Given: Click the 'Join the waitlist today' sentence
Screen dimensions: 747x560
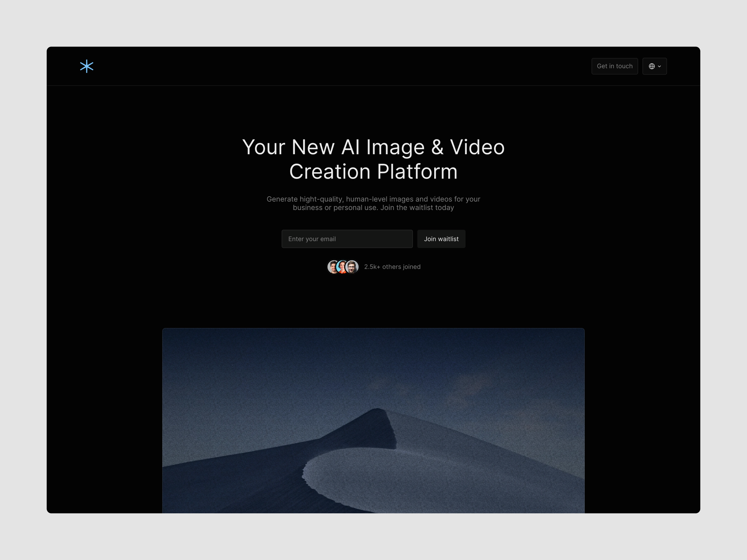Looking at the screenshot, I should pyautogui.click(x=417, y=208).
